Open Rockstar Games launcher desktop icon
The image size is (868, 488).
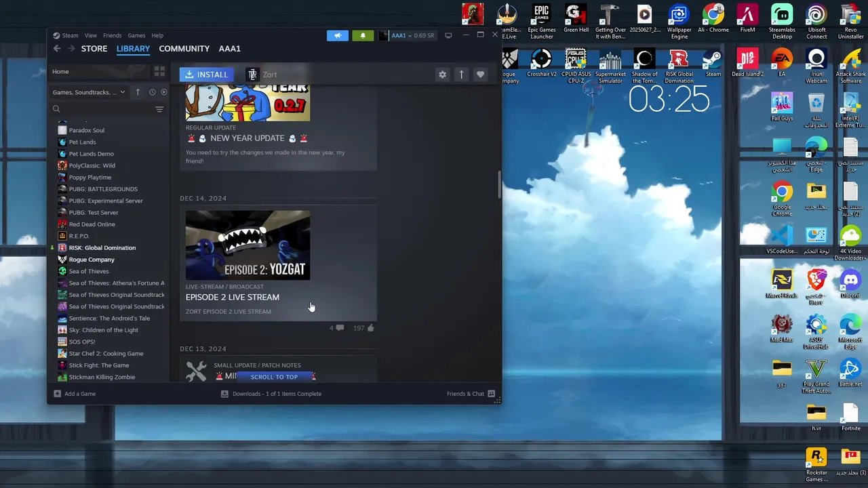(816, 465)
